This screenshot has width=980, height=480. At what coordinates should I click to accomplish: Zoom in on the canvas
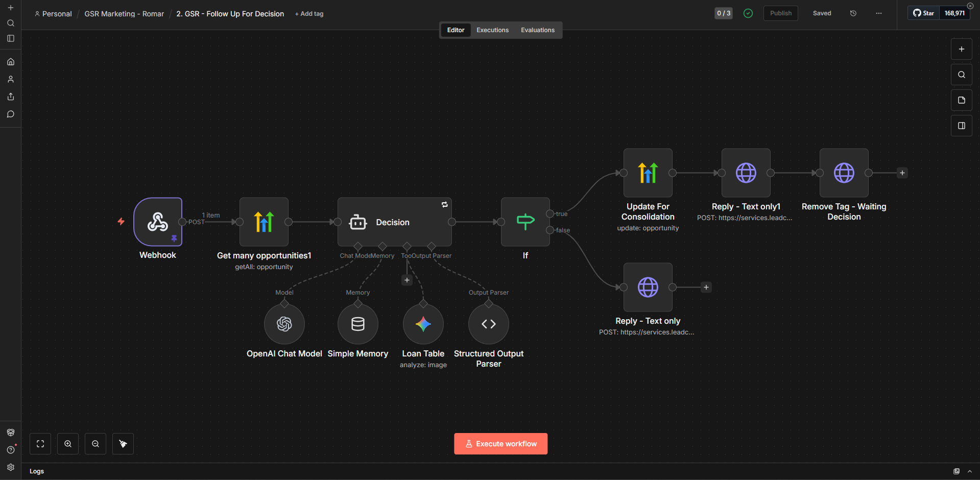pyautogui.click(x=68, y=444)
